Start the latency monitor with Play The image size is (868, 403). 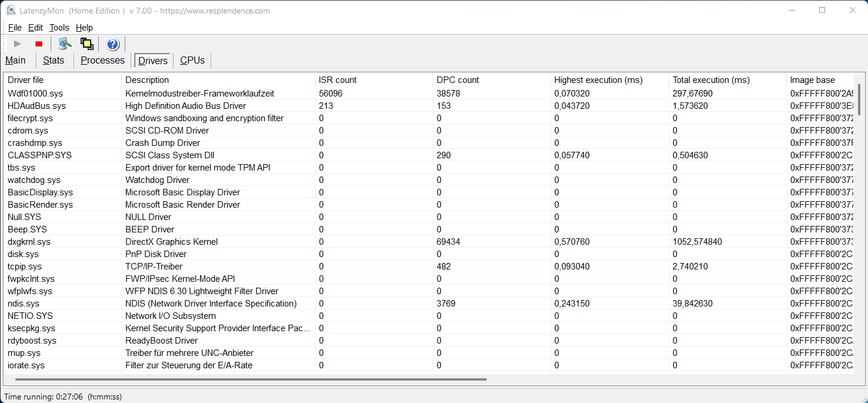18,44
